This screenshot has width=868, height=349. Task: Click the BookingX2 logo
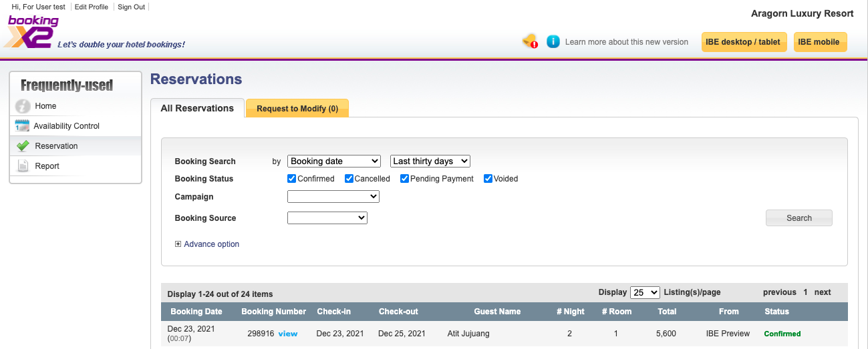click(33, 31)
